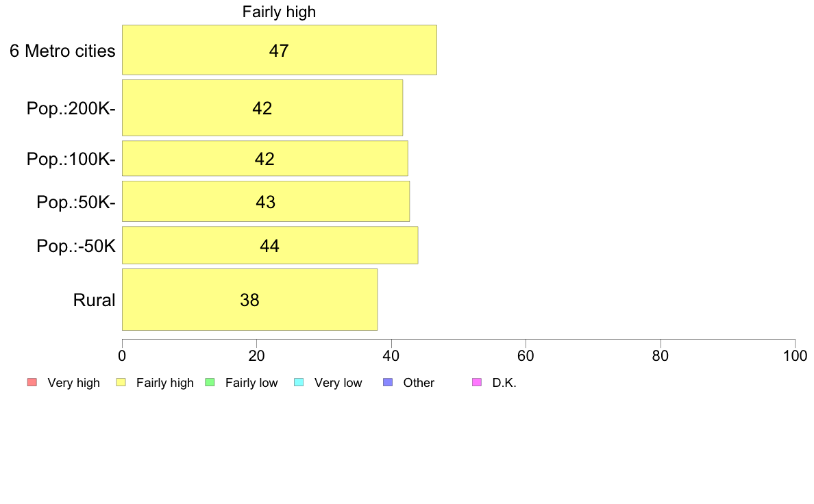Screen dimensions: 814x504
Task: Select the Pop.:50K- bar showing 43
Action: tap(266, 201)
